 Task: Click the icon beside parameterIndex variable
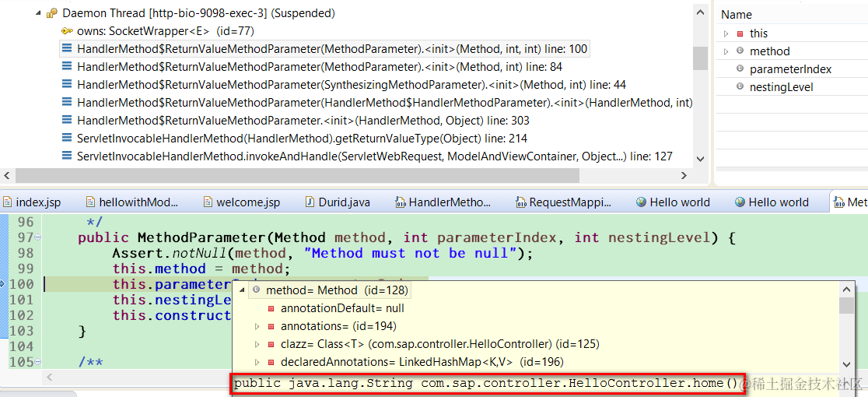pos(740,69)
